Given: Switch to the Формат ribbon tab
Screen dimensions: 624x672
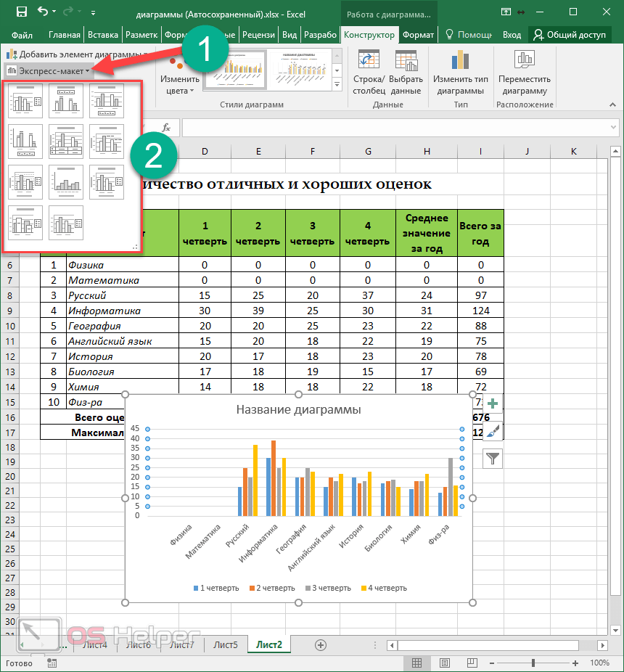Looking at the screenshot, I should (418, 35).
